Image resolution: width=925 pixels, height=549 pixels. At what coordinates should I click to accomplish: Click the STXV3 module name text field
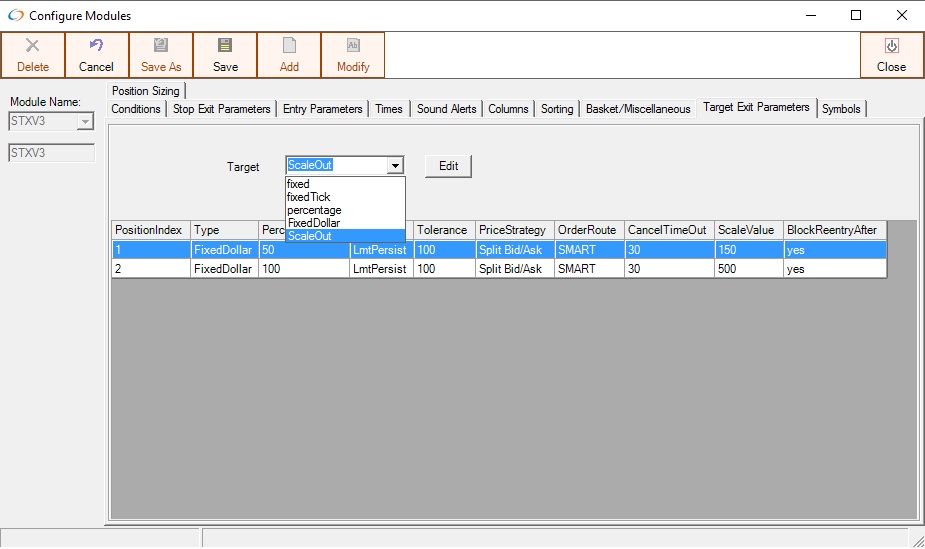tap(51, 153)
